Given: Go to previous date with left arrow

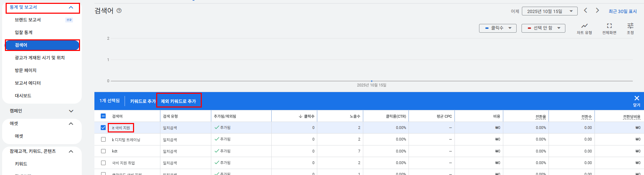Looking at the screenshot, I should tap(585, 11).
